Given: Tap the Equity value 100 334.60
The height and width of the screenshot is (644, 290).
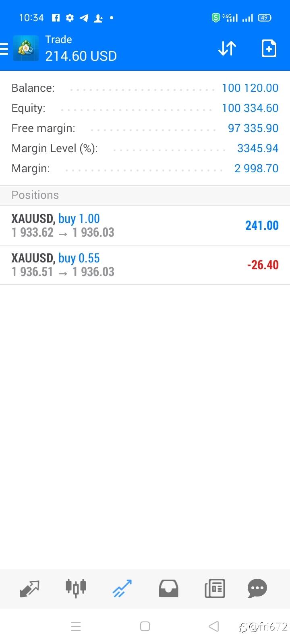Looking at the screenshot, I should pyautogui.click(x=250, y=108).
